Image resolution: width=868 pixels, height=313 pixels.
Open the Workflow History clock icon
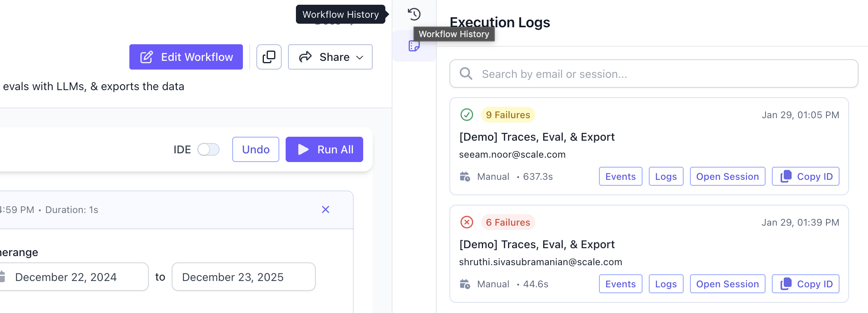[x=414, y=14]
